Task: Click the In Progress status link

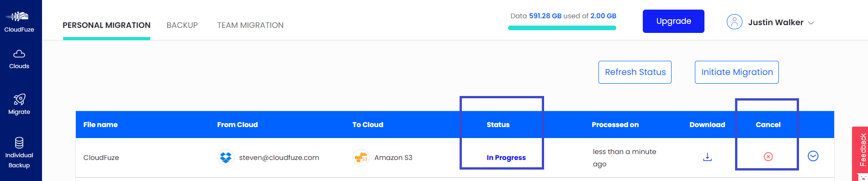Action: tap(506, 158)
